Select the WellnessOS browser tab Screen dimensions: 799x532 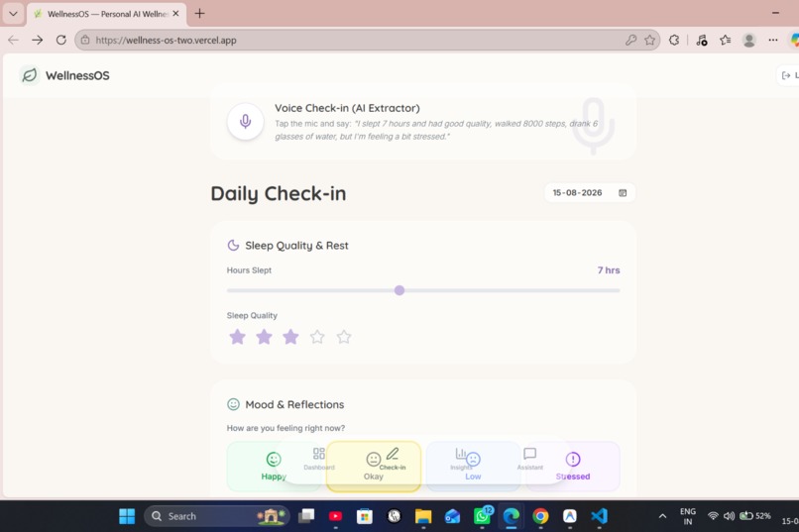(x=105, y=14)
